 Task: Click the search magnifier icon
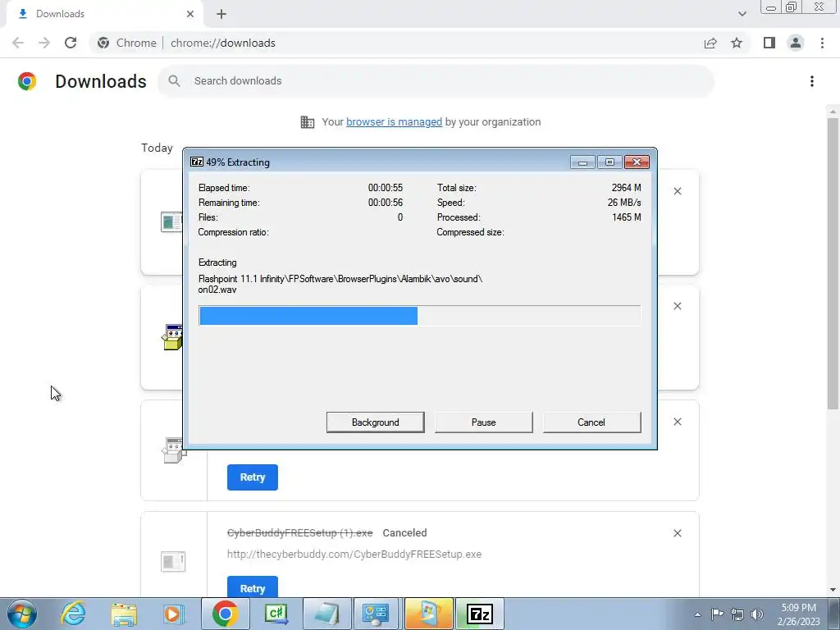pyautogui.click(x=174, y=81)
